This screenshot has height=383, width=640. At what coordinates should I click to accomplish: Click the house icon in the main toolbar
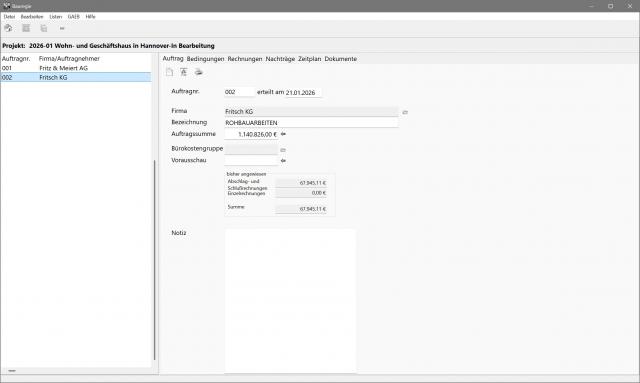pos(8,28)
